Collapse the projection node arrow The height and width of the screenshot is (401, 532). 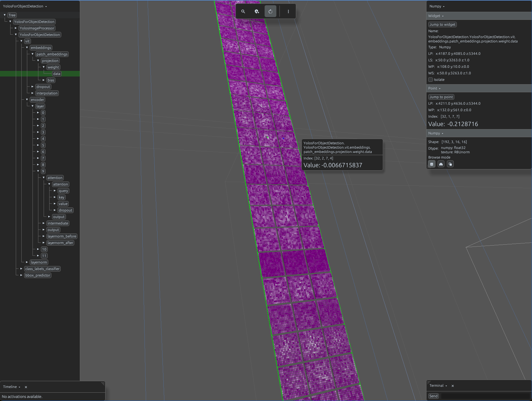coord(38,60)
